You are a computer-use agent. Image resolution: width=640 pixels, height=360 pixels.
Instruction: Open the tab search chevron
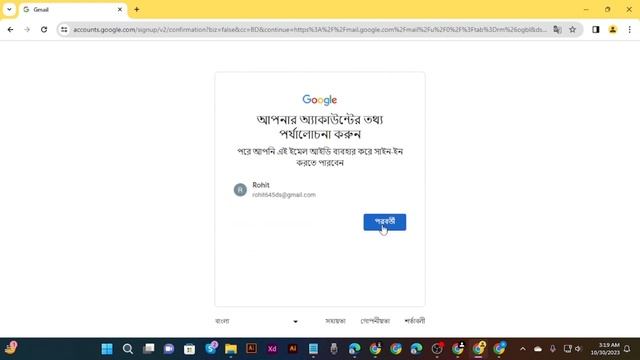click(9, 9)
